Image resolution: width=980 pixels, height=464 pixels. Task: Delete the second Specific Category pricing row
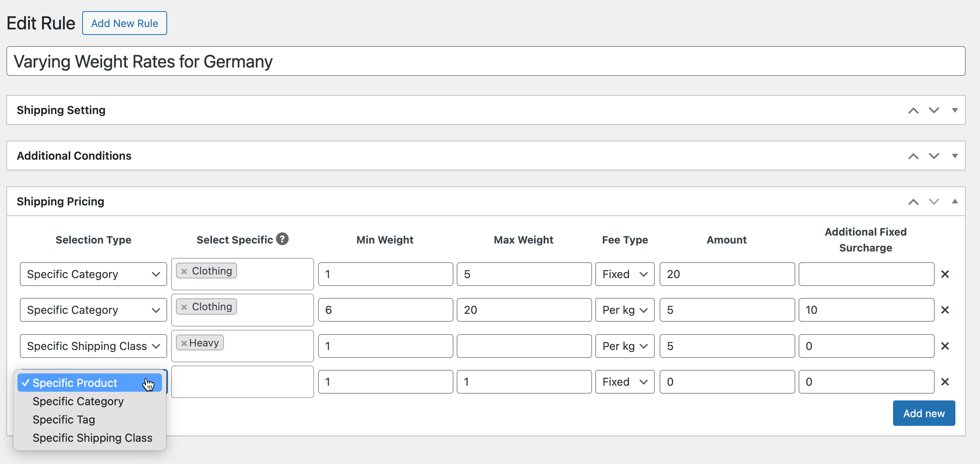click(x=945, y=310)
